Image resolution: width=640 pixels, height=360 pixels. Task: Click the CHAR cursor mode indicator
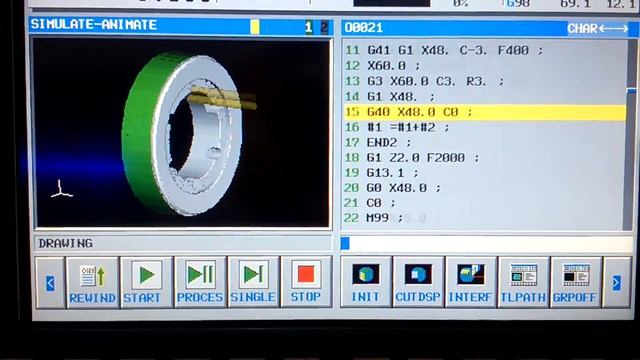(x=598, y=29)
